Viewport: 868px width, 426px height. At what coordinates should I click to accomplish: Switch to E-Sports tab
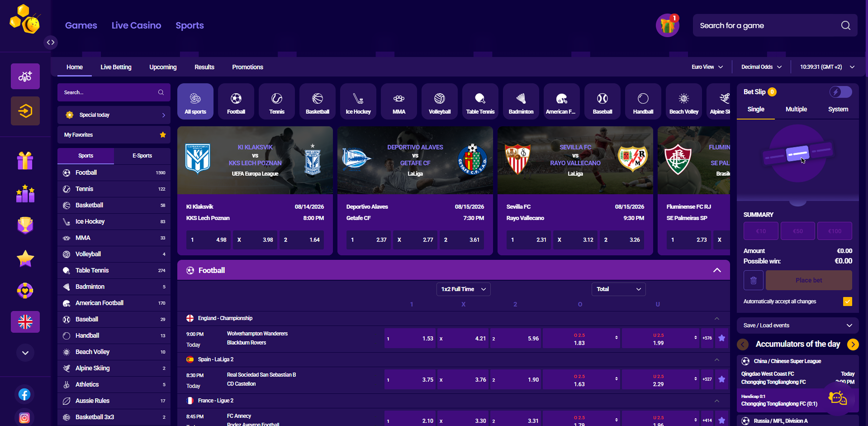pos(142,156)
